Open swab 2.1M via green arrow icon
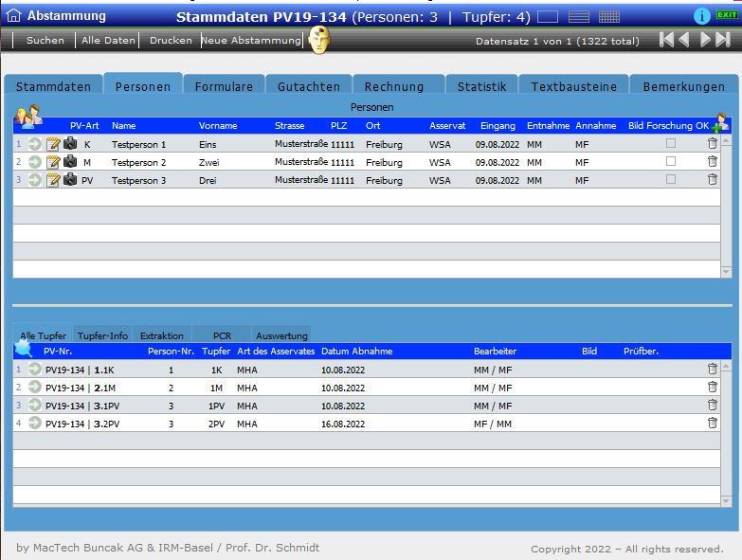 pyautogui.click(x=34, y=387)
